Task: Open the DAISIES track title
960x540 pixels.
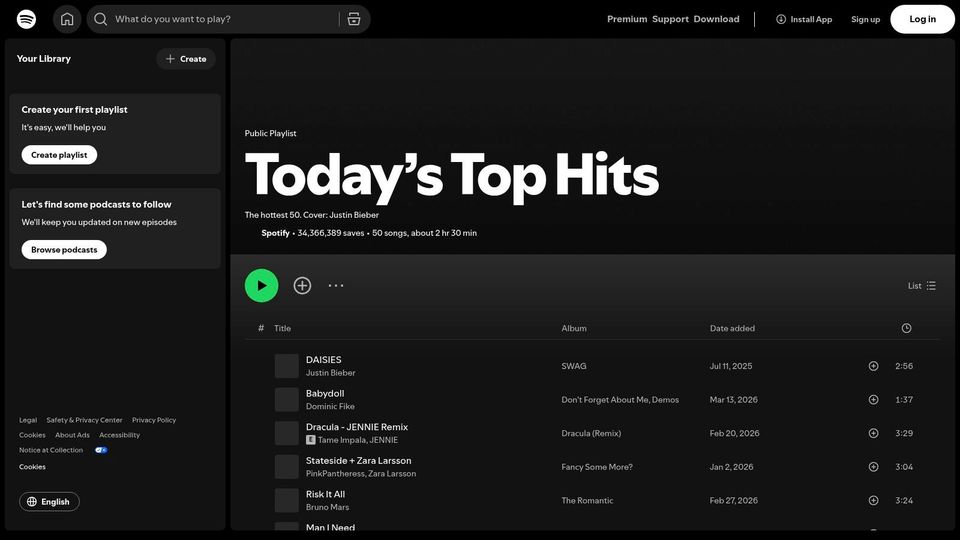Action: [x=323, y=360]
